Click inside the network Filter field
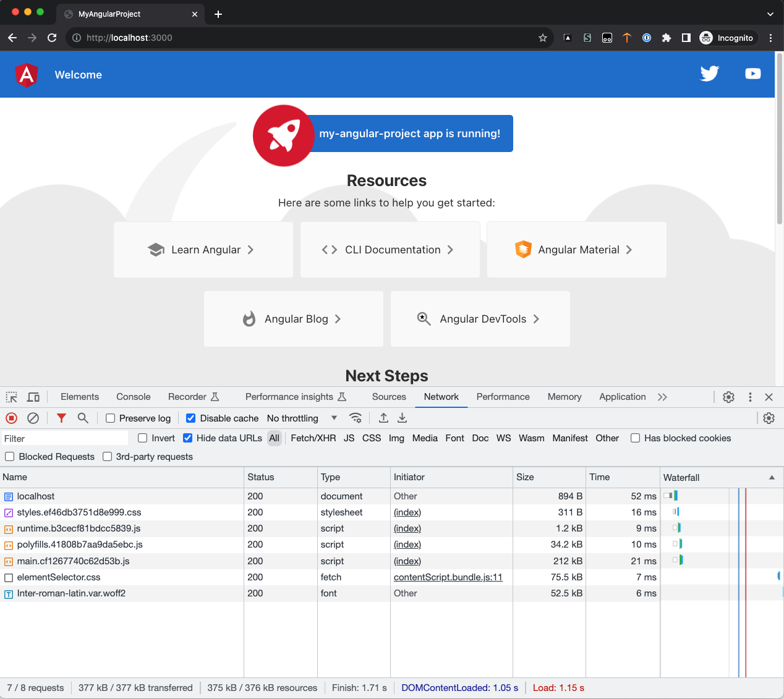784x699 pixels. pyautogui.click(x=62, y=438)
